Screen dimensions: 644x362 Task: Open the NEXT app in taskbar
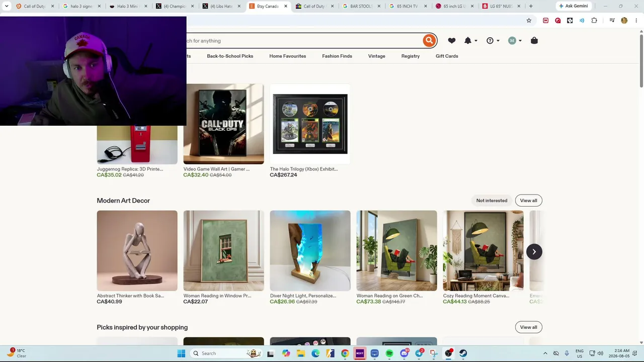coord(360,353)
